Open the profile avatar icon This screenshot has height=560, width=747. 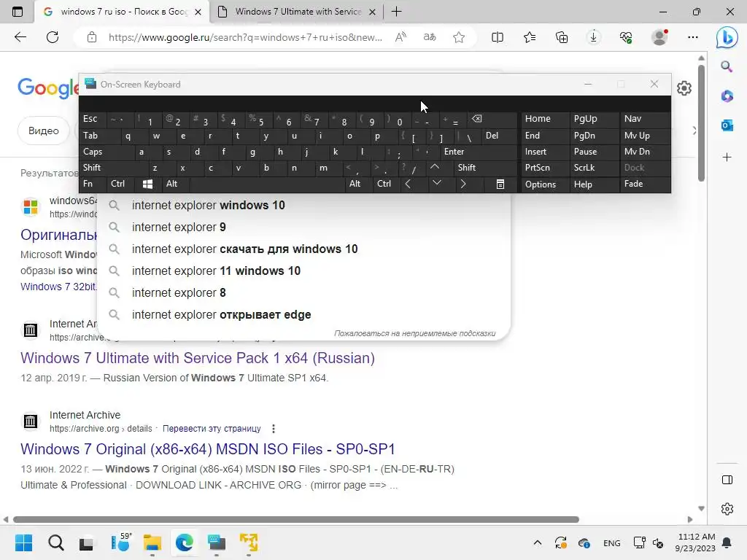(x=659, y=37)
